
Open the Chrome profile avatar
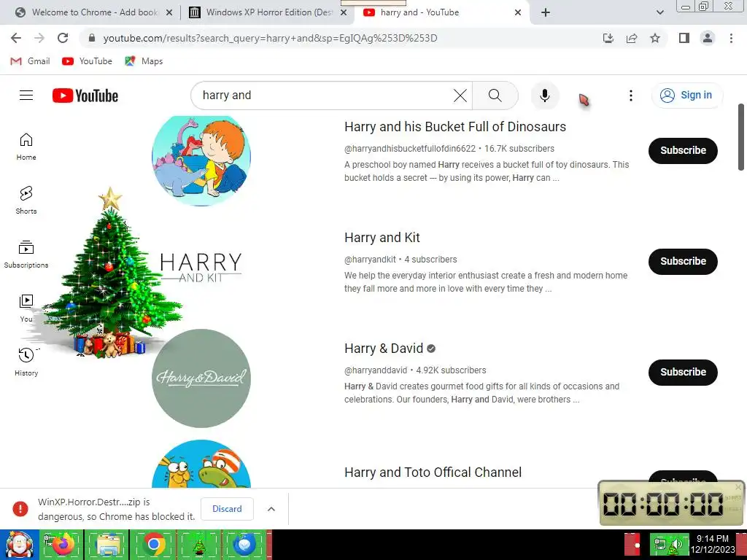(708, 38)
